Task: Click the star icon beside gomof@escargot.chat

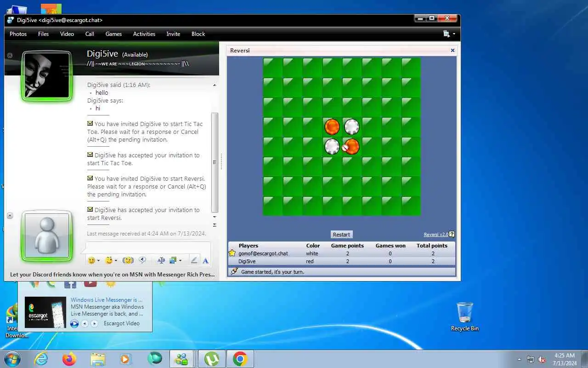Action: [232, 253]
